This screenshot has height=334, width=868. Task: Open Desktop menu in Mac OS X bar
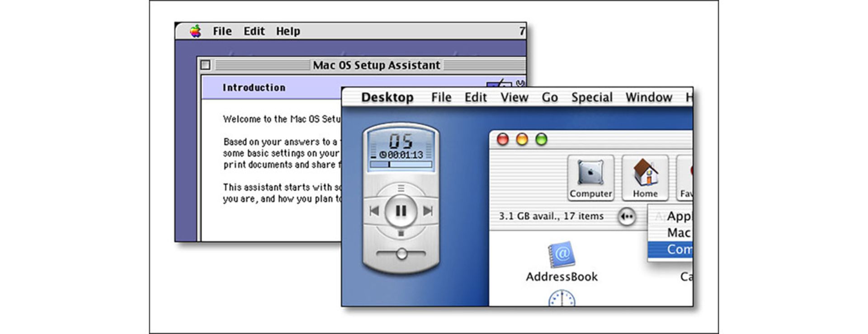click(387, 98)
